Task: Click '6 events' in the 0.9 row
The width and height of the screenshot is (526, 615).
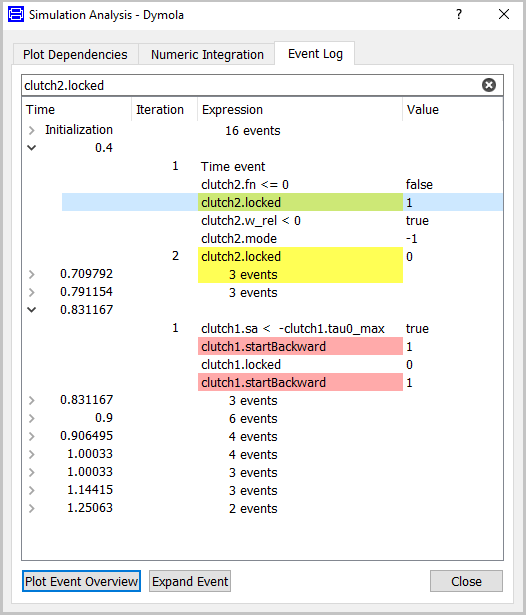Action: (x=253, y=418)
